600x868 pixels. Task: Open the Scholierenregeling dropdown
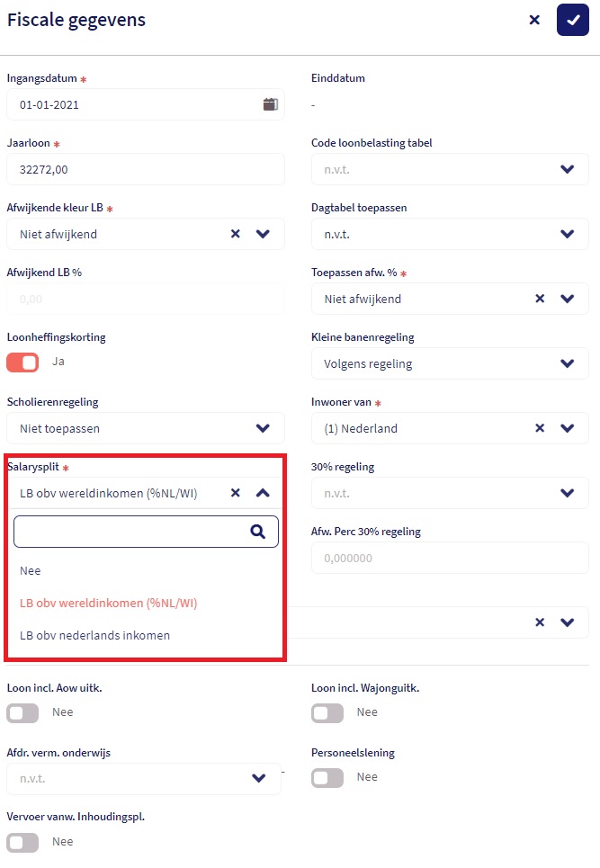click(263, 428)
